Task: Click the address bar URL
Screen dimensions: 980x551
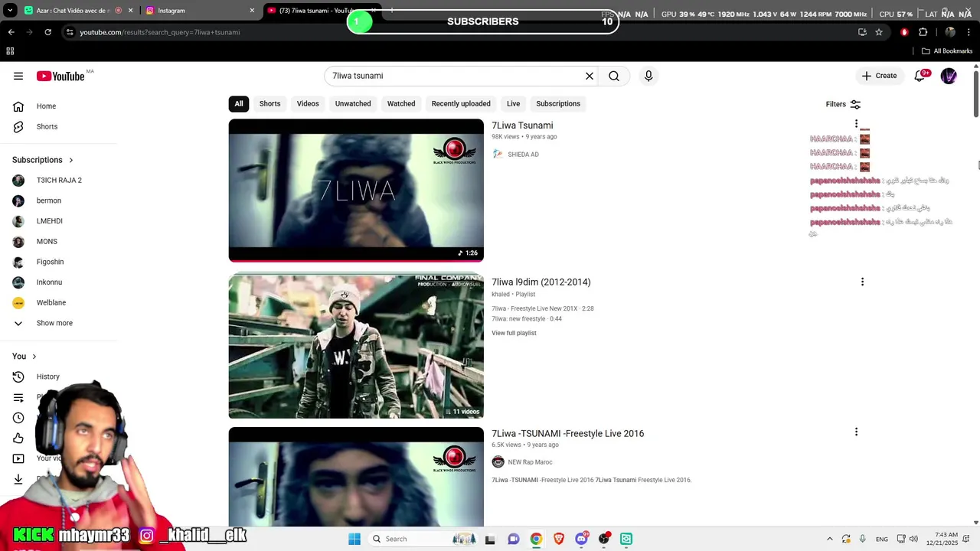Action: coord(160,32)
